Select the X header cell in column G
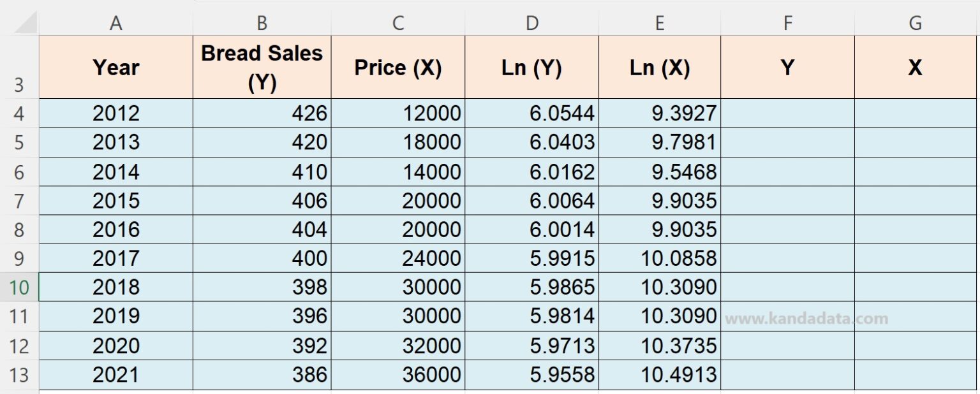The image size is (980, 394). 915,66
